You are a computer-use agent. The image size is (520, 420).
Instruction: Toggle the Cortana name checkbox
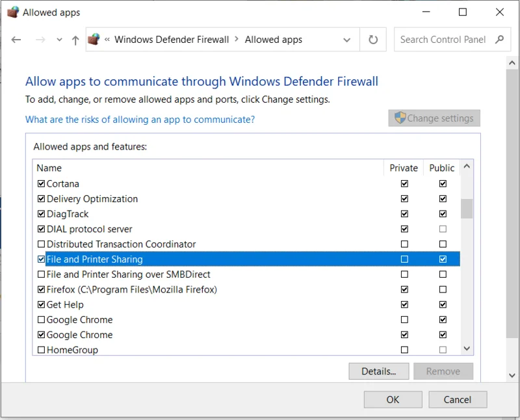pos(41,183)
